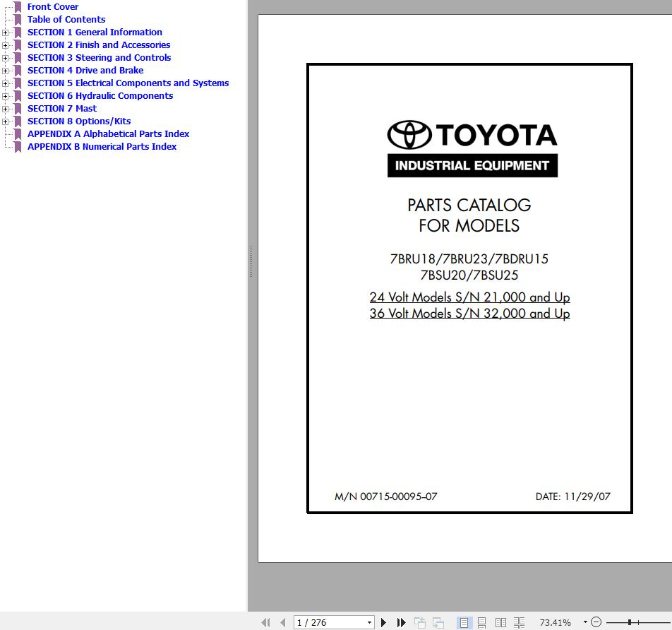Click bookmark icon beside SECTION 7

click(x=18, y=109)
